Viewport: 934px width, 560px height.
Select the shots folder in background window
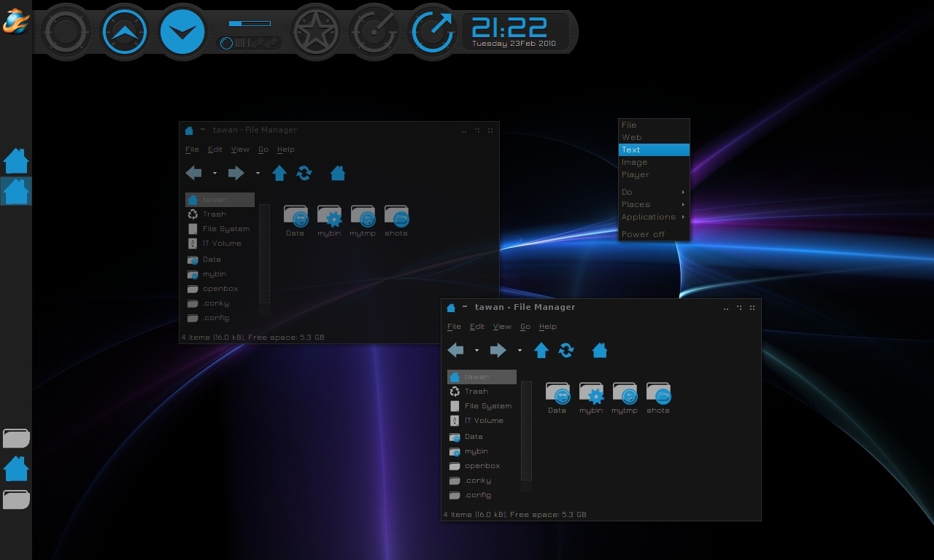coord(396,221)
